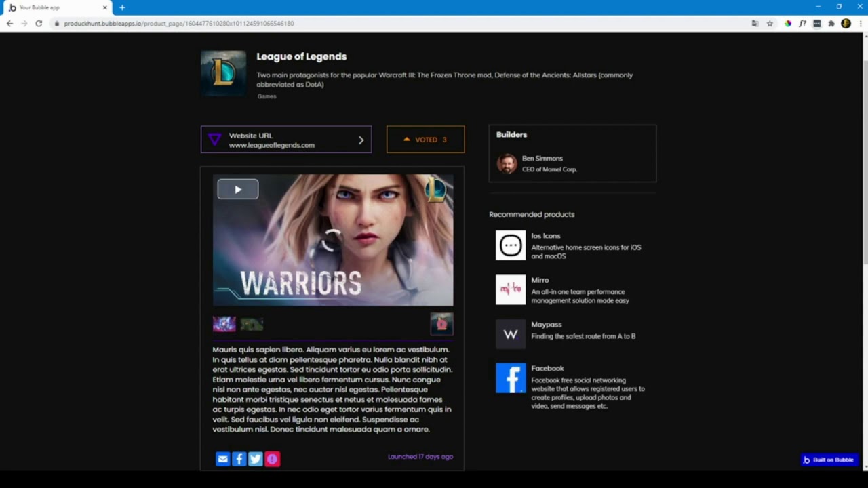Open Ben Simmons builder avatar

point(507,163)
